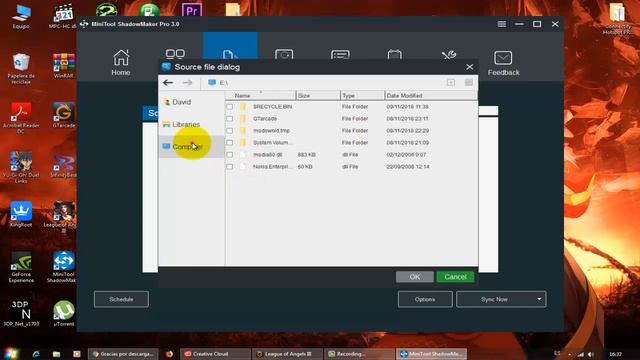Open the WinRAR desktop icon

63,65
